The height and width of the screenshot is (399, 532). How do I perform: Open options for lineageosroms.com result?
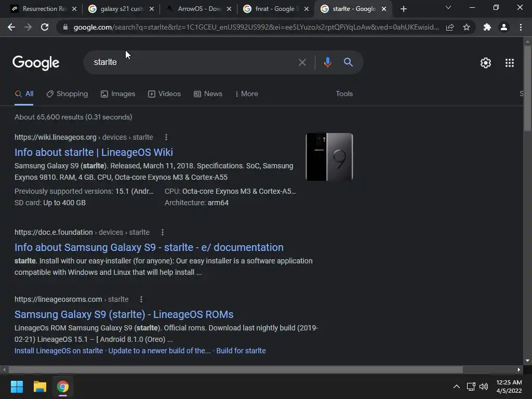pos(141,299)
